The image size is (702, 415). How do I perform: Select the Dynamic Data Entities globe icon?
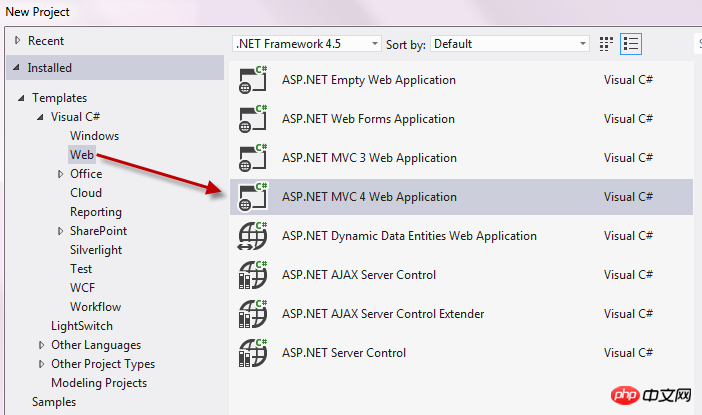(253, 235)
